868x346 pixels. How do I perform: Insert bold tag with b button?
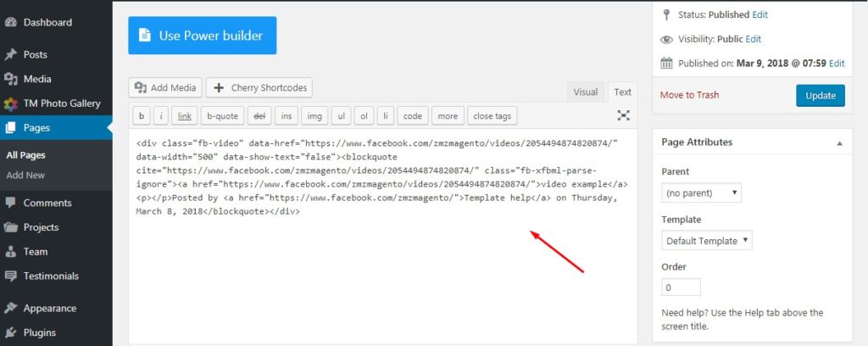(142, 115)
